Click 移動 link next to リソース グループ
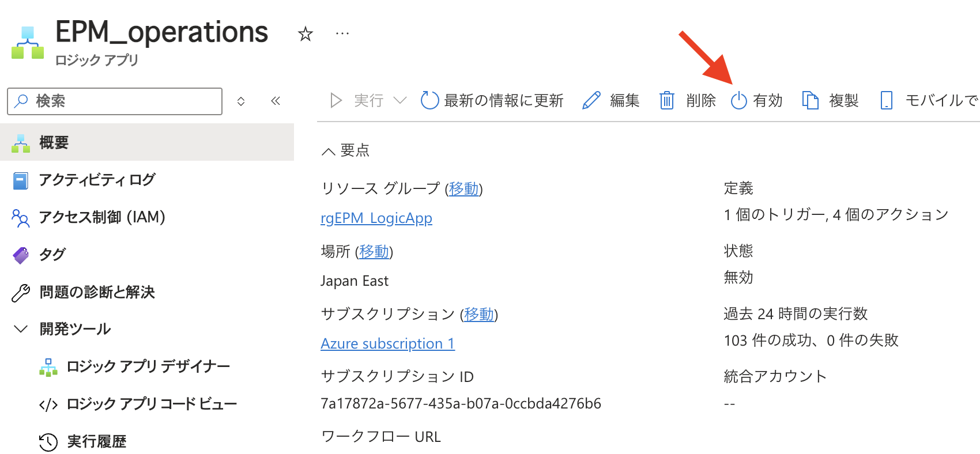 click(463, 188)
